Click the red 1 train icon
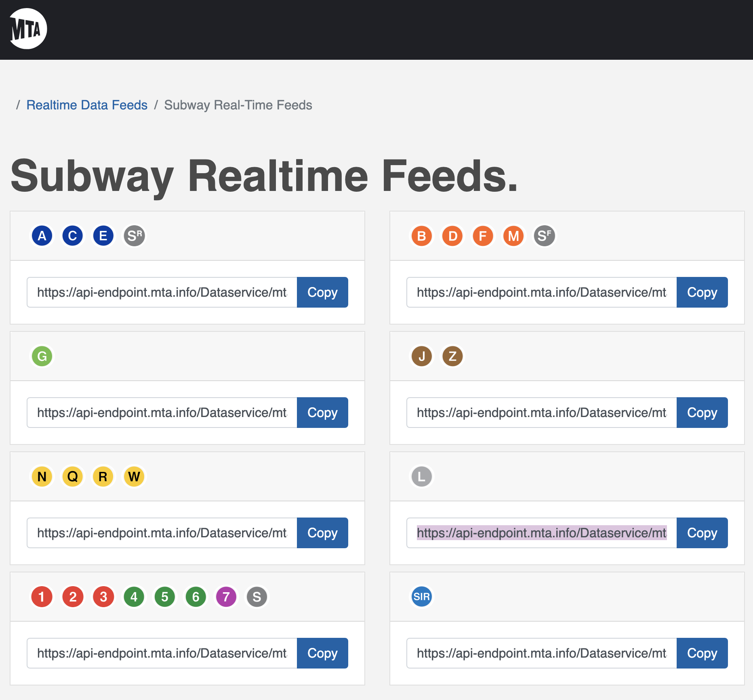This screenshot has width=753, height=700. [x=42, y=597]
